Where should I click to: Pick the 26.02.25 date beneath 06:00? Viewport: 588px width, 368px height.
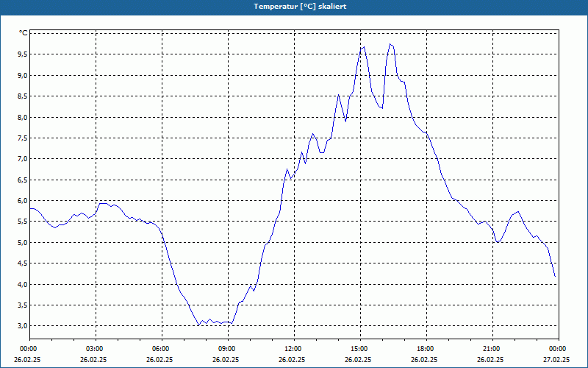[159, 360]
